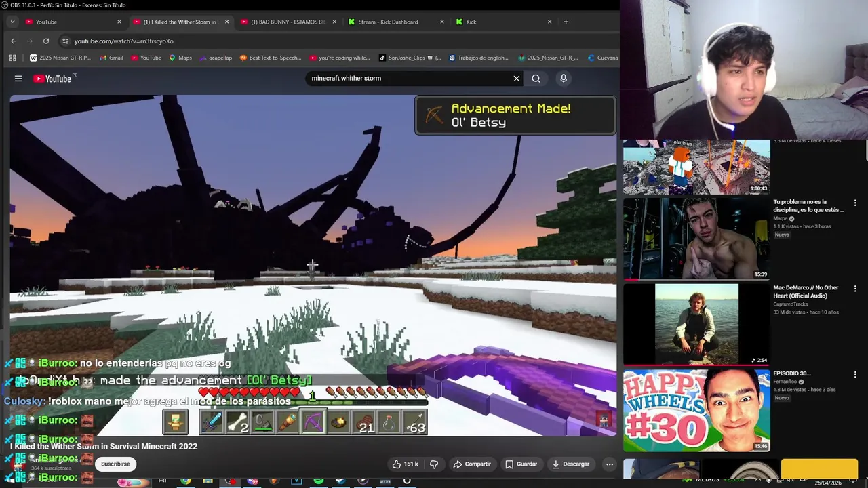Open site information icon in address bar
Screen dimensions: 868x488
click(65, 41)
